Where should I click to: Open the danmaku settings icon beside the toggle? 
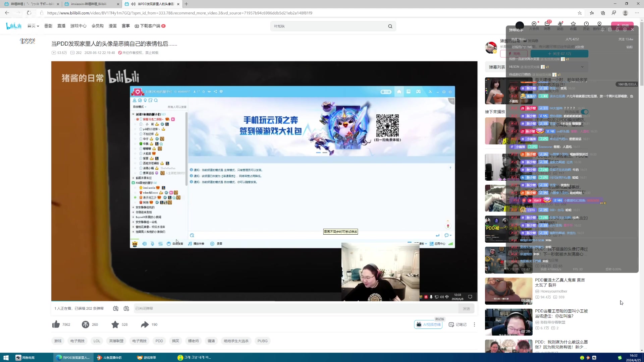[x=126, y=308]
